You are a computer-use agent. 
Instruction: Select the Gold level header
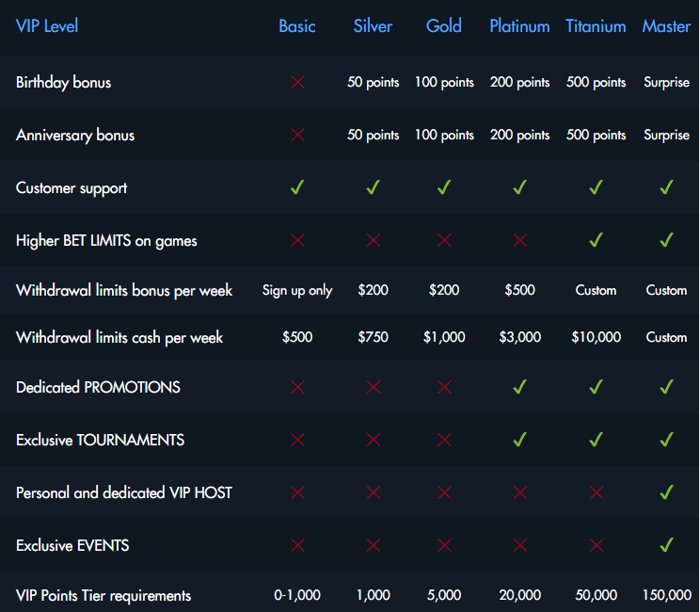tap(444, 26)
